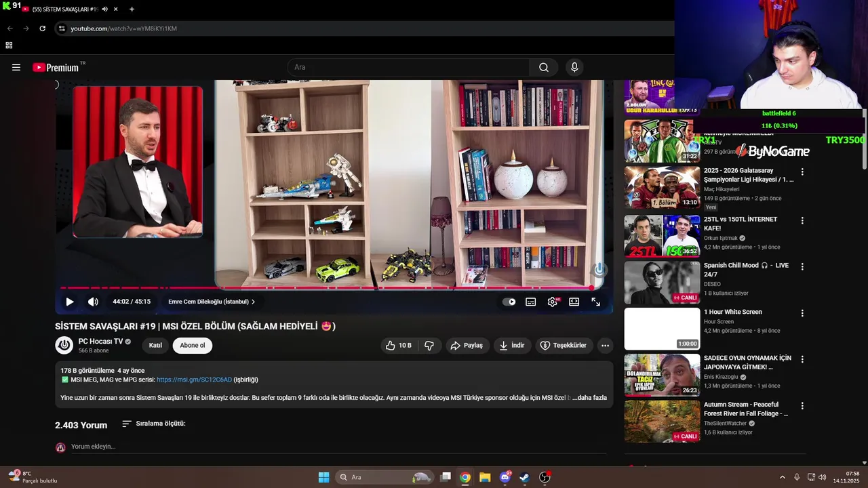Mute the video volume speaker icon
Screen dimensions: 868x488
pos(93,302)
